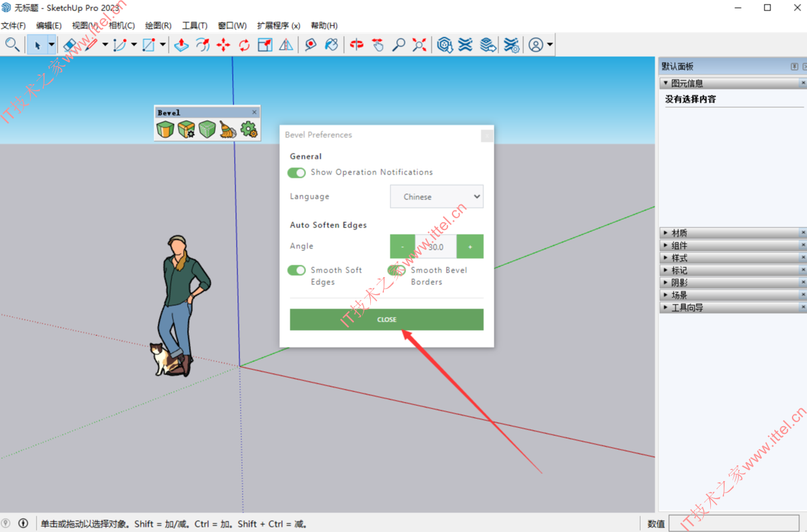Viewport: 807px width, 532px height.
Task: Pick the Scale tool
Action: pyautogui.click(x=265, y=44)
